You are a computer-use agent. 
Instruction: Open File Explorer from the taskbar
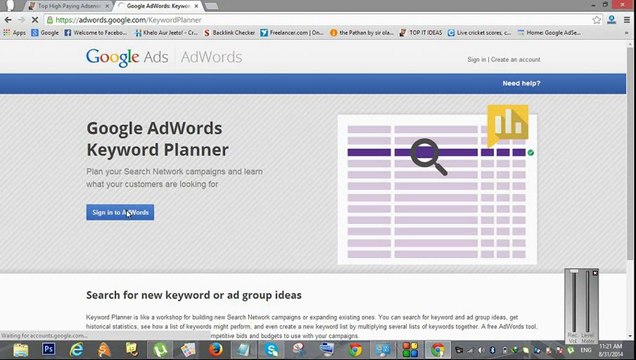[x=20, y=350]
